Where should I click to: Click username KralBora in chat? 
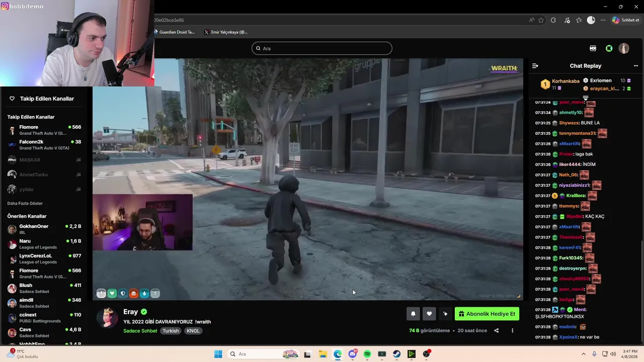click(x=576, y=196)
